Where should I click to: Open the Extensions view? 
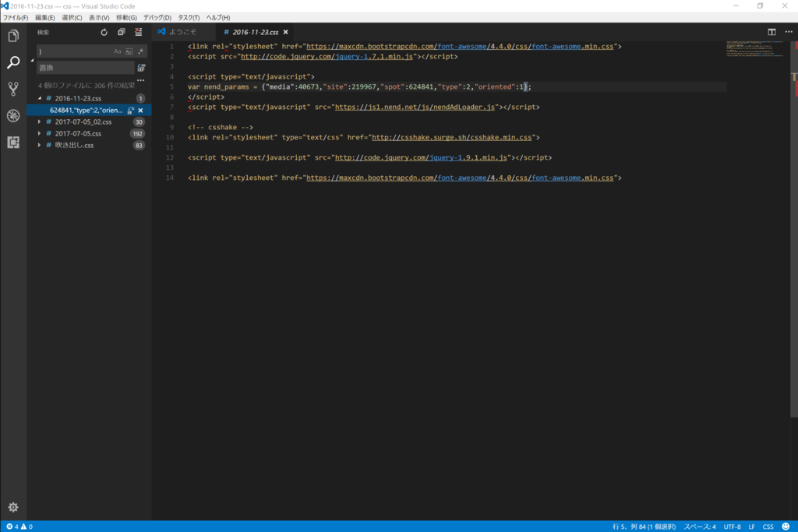click(x=13, y=143)
